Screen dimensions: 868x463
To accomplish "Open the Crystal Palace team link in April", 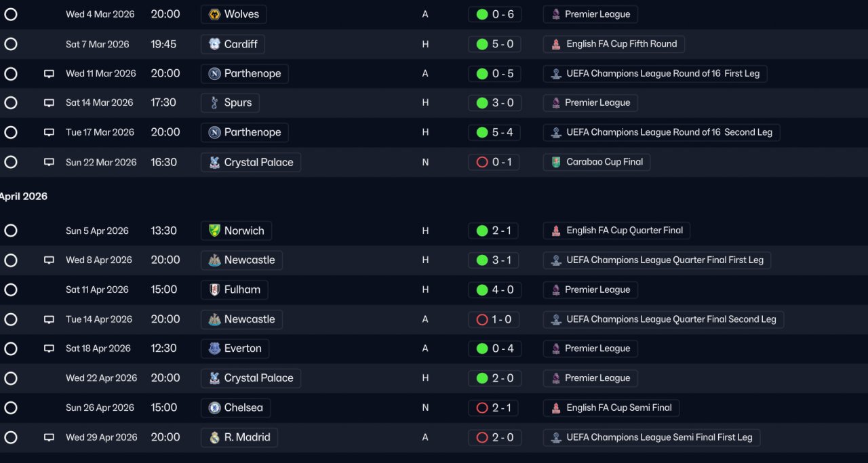I will pos(251,378).
